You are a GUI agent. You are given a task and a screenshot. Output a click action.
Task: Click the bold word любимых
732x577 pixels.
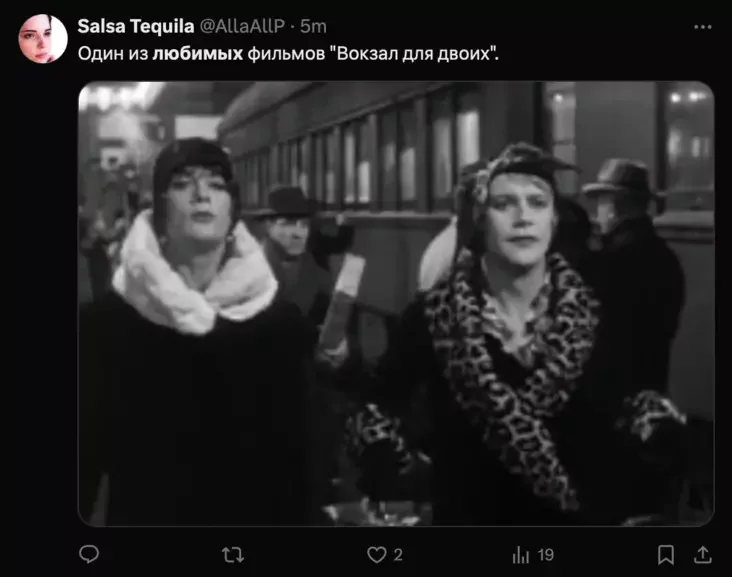coord(197,54)
